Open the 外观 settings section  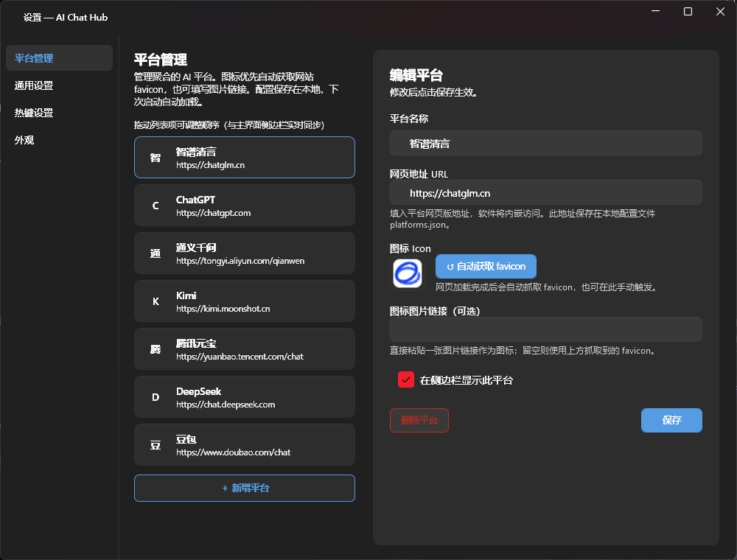click(59, 140)
